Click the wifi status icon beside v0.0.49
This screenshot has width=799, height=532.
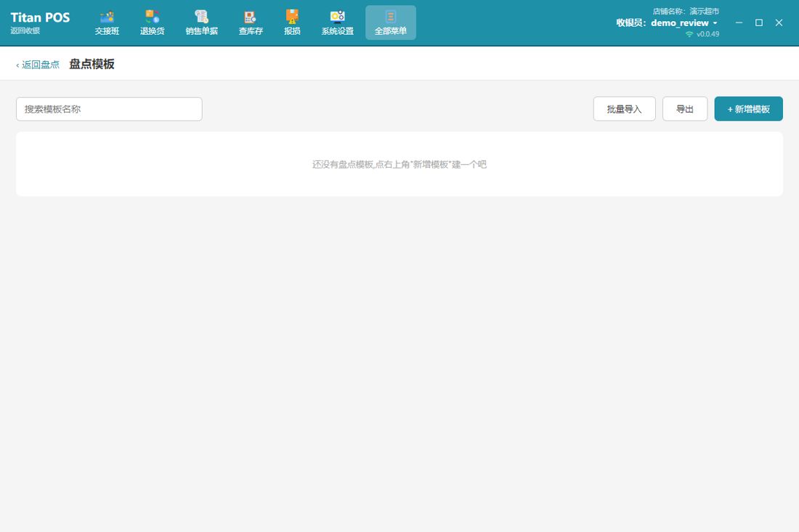click(x=689, y=34)
